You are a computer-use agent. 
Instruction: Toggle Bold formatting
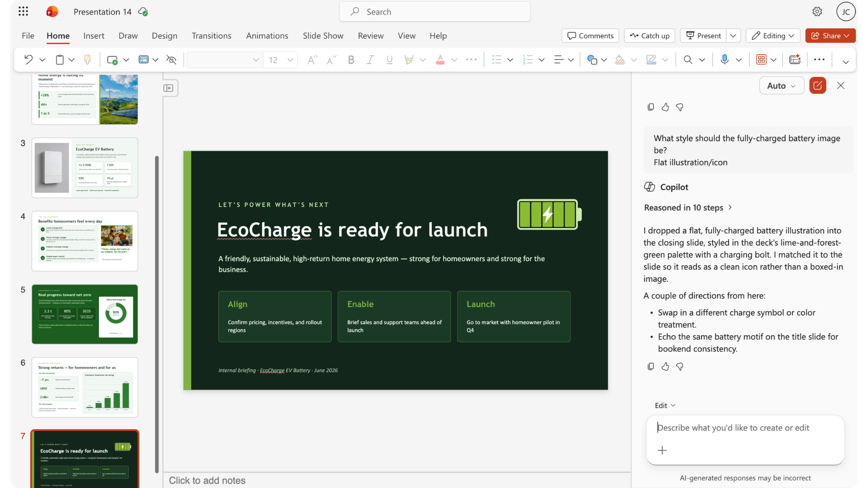tap(351, 60)
